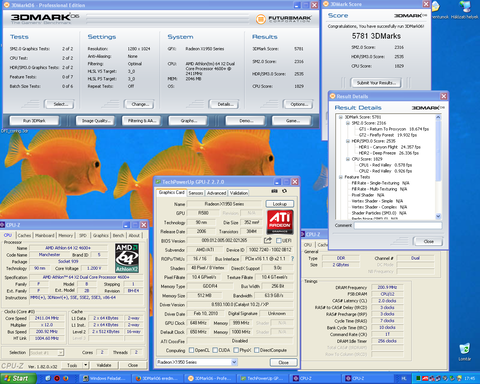480x384 pixels.
Task: Collapse the CPU Score tree node
Action: click(348, 159)
